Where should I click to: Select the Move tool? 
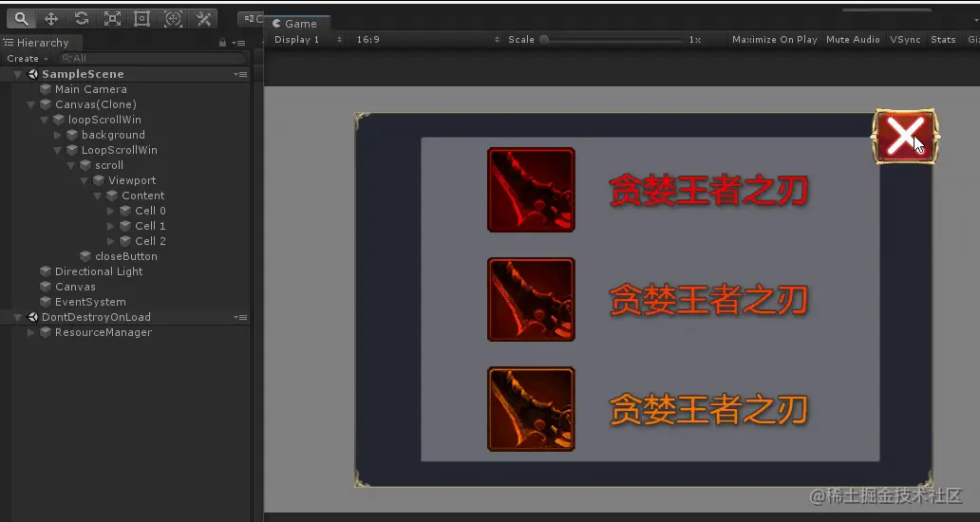51,19
